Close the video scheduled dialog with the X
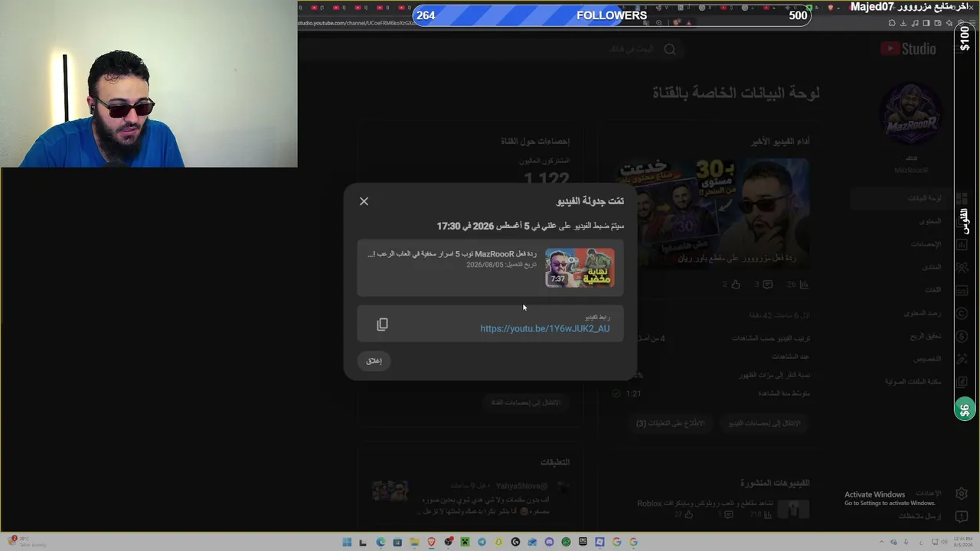This screenshot has width=980, height=551. (364, 201)
